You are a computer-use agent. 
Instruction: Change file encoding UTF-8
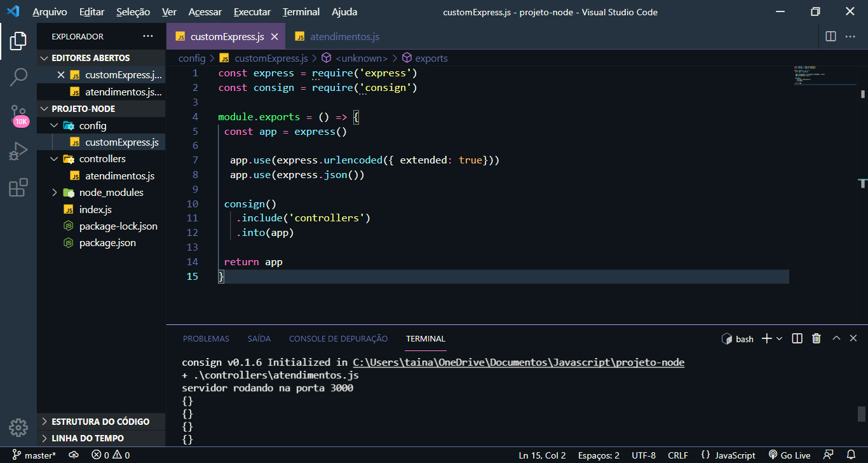[644, 455]
